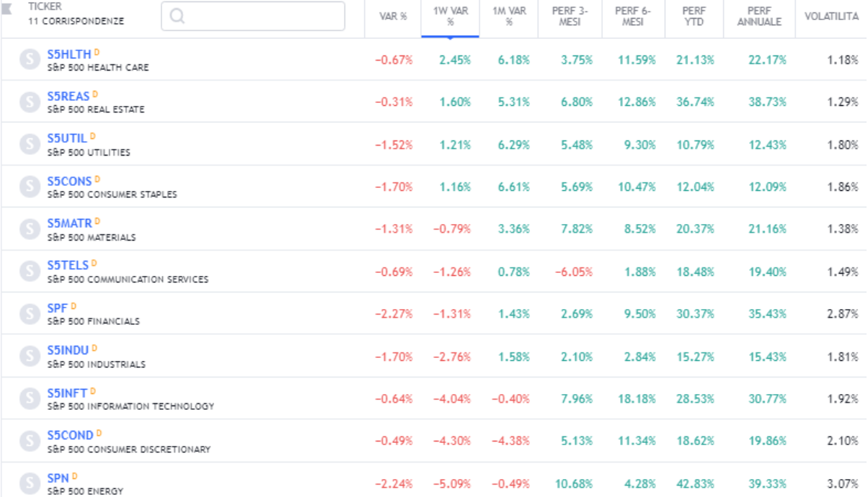Open the S5INDU ticker link
The width and height of the screenshot is (868, 497).
coord(68,350)
